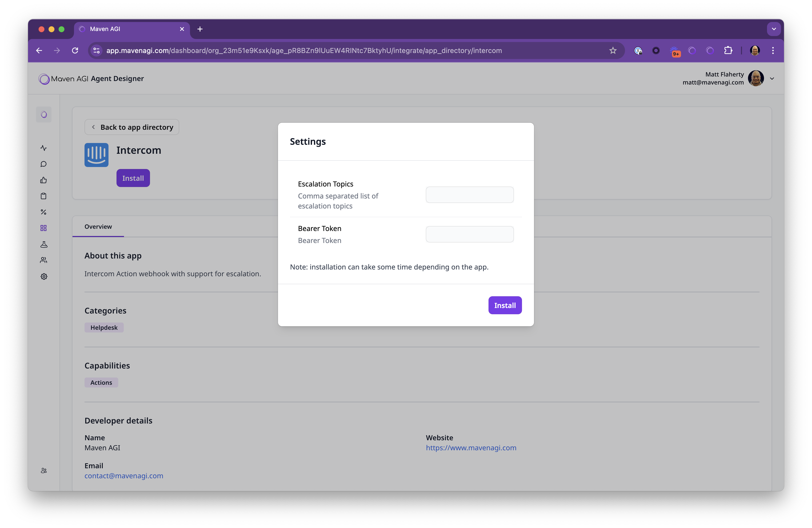Click Back to app directory

(131, 127)
